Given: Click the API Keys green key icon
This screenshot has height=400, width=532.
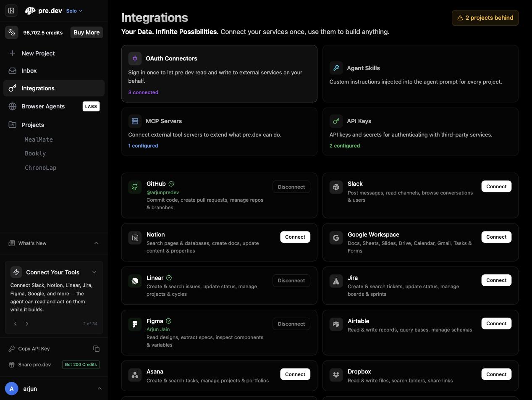Looking at the screenshot, I should pos(336,121).
